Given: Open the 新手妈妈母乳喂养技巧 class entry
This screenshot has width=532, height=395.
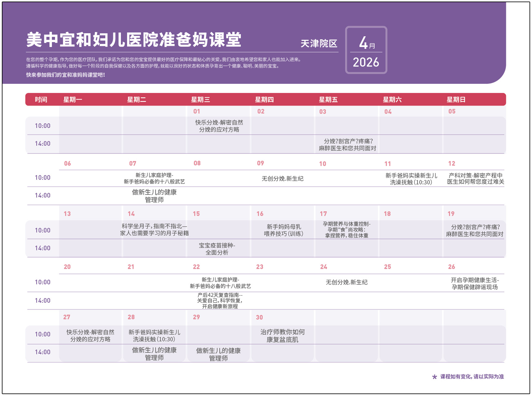Looking at the screenshot, I should coord(283,230).
